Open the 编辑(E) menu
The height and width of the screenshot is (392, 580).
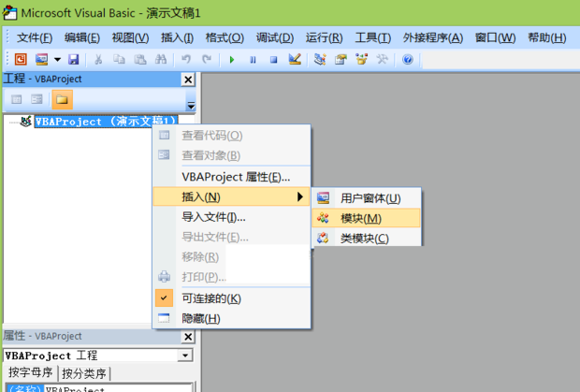(81, 37)
